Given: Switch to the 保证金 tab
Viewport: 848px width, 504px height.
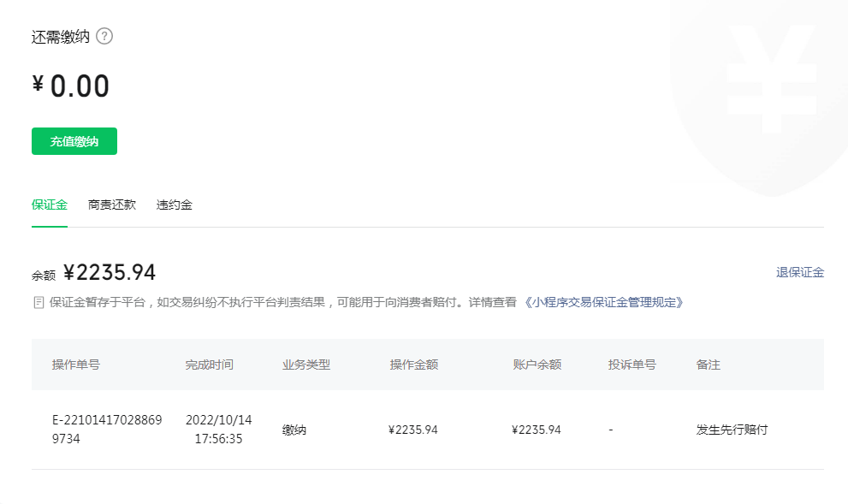Looking at the screenshot, I should 50,205.
